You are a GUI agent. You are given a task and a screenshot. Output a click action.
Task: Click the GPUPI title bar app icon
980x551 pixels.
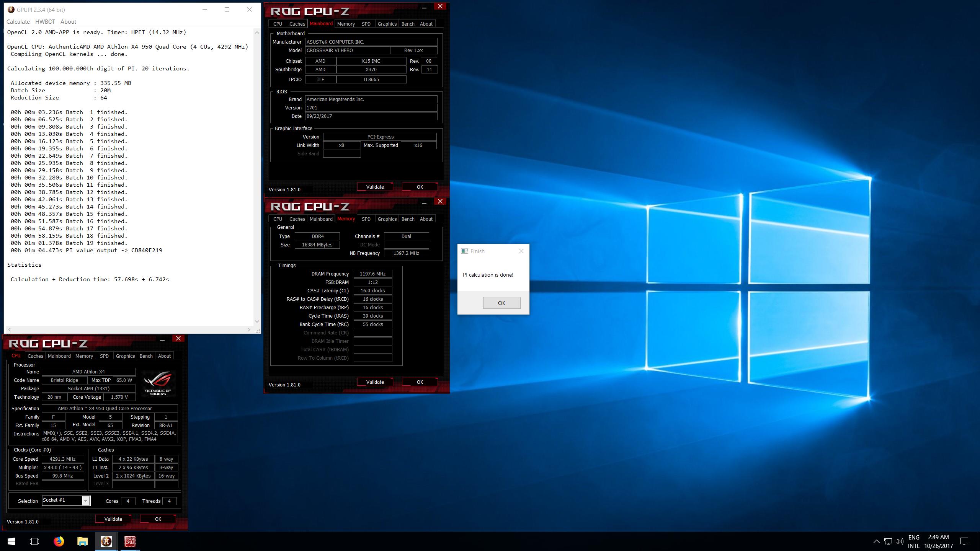coord(11,10)
